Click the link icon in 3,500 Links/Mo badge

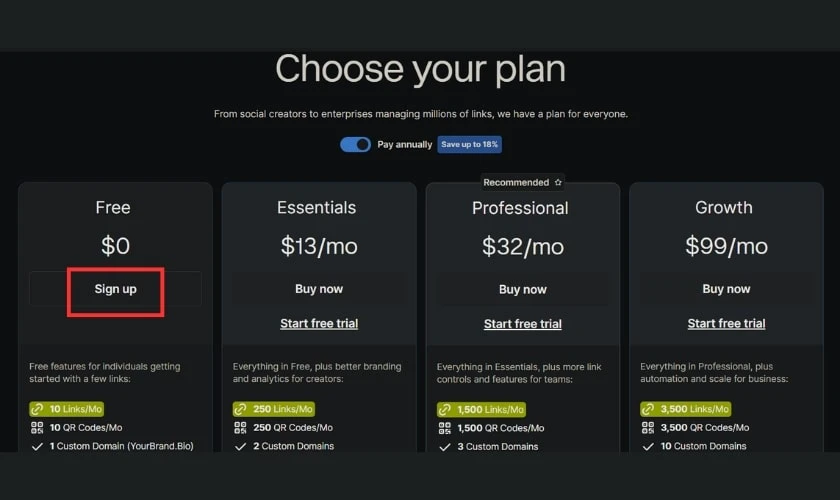(648, 409)
